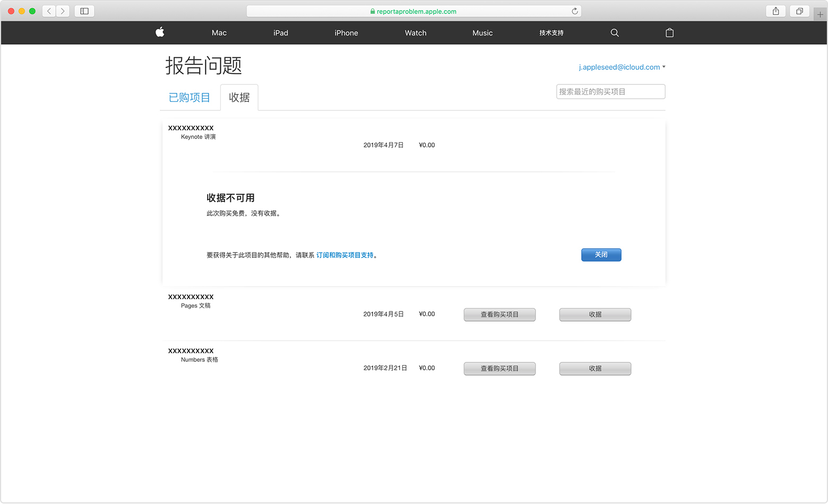Open the Mac menu item
Screen dimensions: 828x504
coord(219,33)
